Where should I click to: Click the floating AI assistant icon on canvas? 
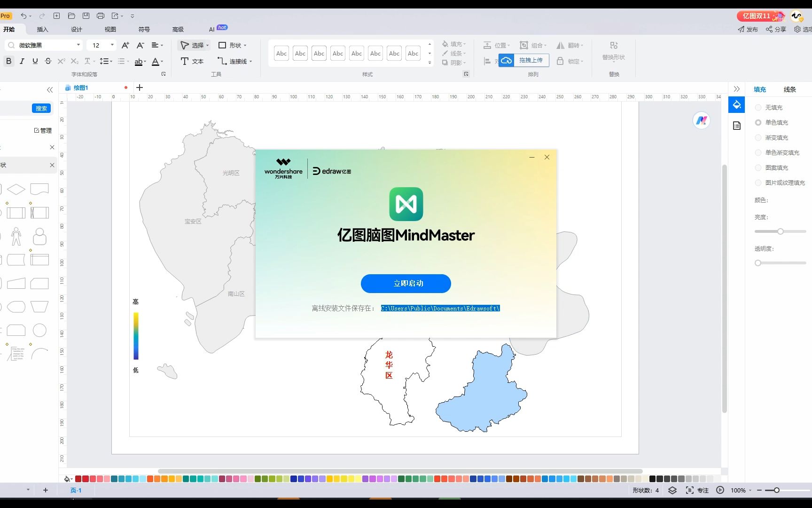click(x=702, y=120)
